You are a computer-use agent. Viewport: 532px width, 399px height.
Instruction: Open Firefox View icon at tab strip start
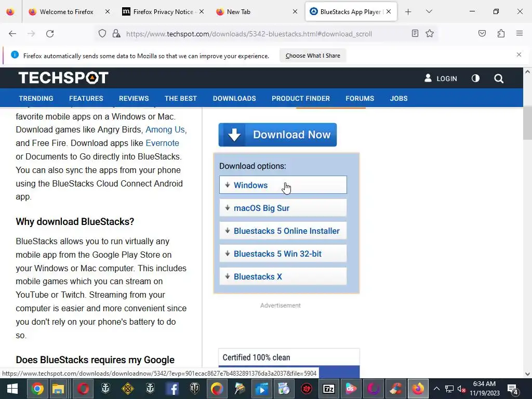10,11
